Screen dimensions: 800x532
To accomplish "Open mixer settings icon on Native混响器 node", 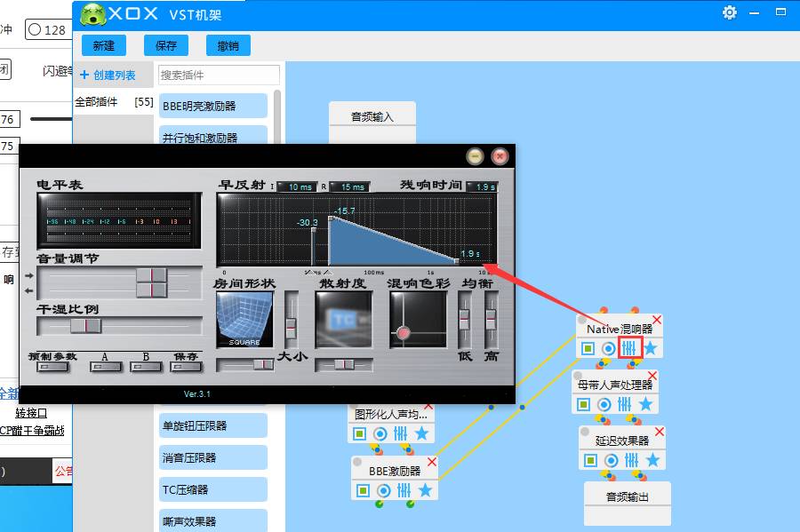I will pos(629,348).
